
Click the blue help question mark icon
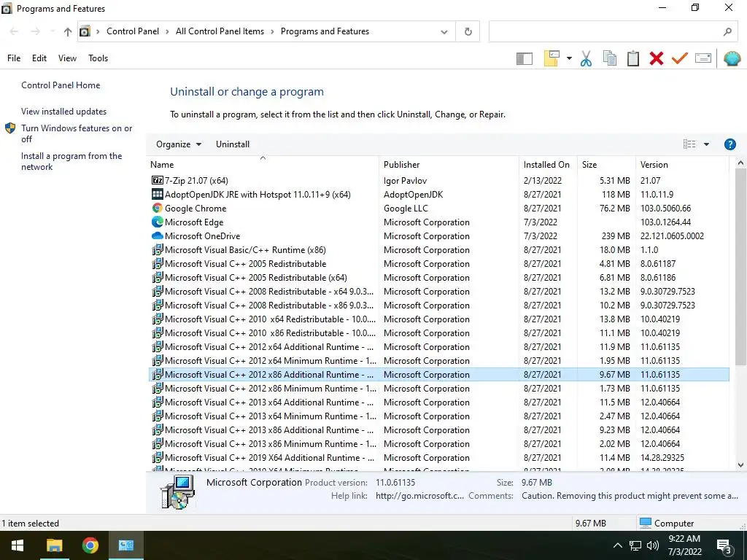[729, 144]
